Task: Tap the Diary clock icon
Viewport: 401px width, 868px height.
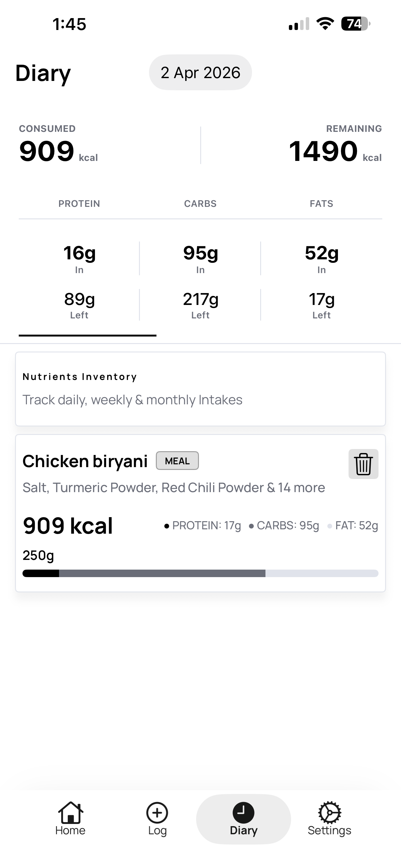Action: (243, 813)
